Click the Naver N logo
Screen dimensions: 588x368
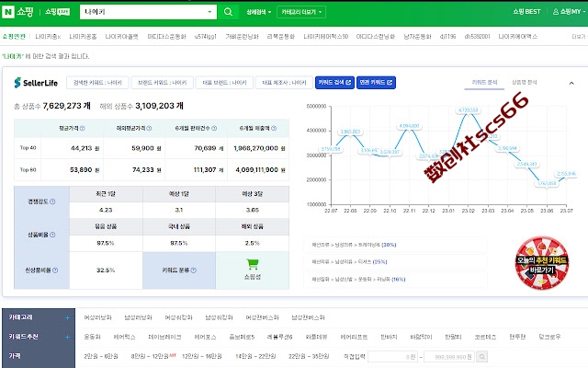[8, 12]
